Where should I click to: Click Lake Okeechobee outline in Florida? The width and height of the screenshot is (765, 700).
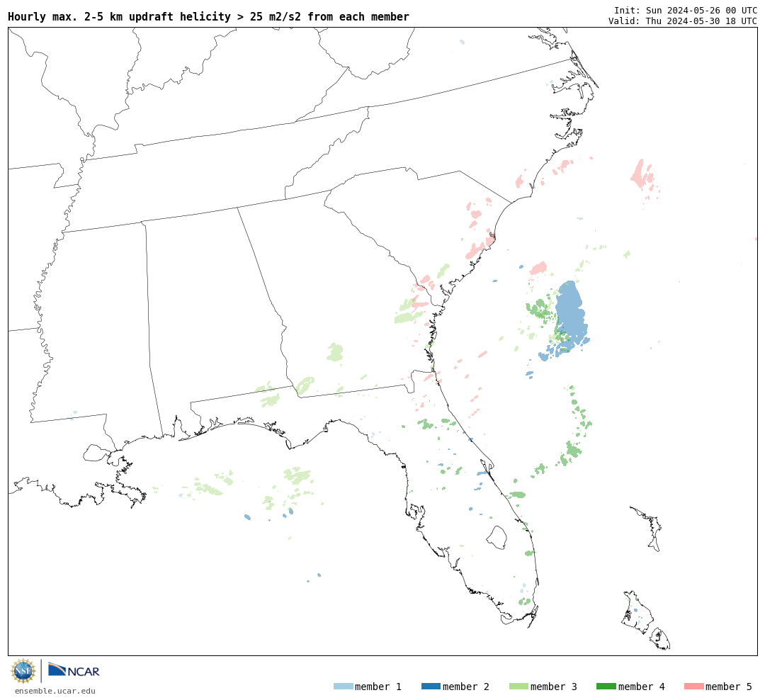pyautogui.click(x=497, y=538)
